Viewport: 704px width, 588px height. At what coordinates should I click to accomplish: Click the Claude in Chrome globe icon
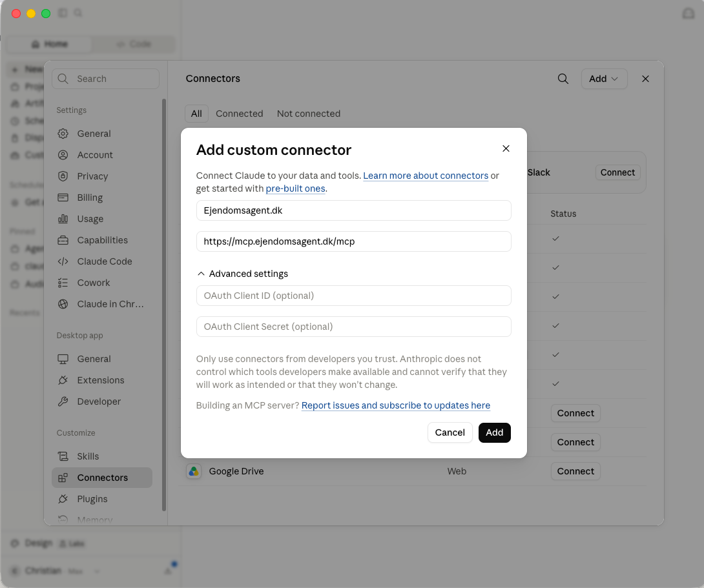(63, 304)
